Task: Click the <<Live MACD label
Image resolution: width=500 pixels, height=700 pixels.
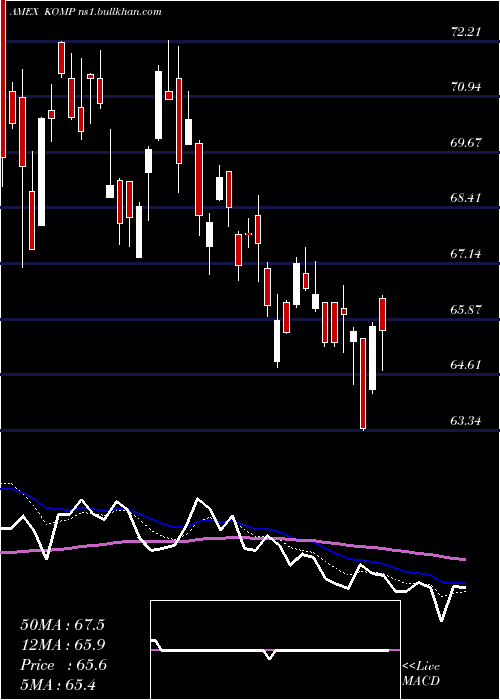Action: coord(421,674)
